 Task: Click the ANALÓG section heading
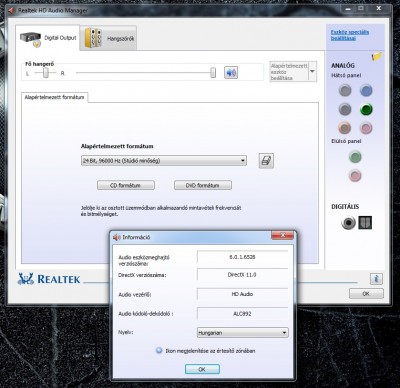click(x=343, y=66)
